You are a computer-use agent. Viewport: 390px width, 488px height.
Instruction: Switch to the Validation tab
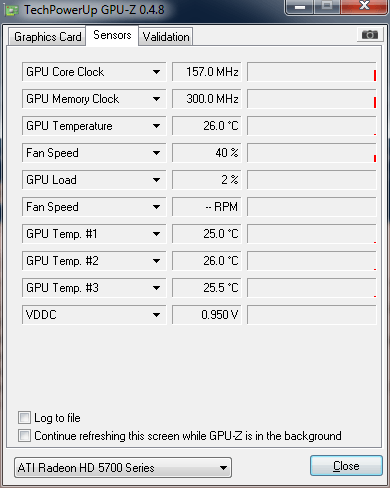coord(166,37)
